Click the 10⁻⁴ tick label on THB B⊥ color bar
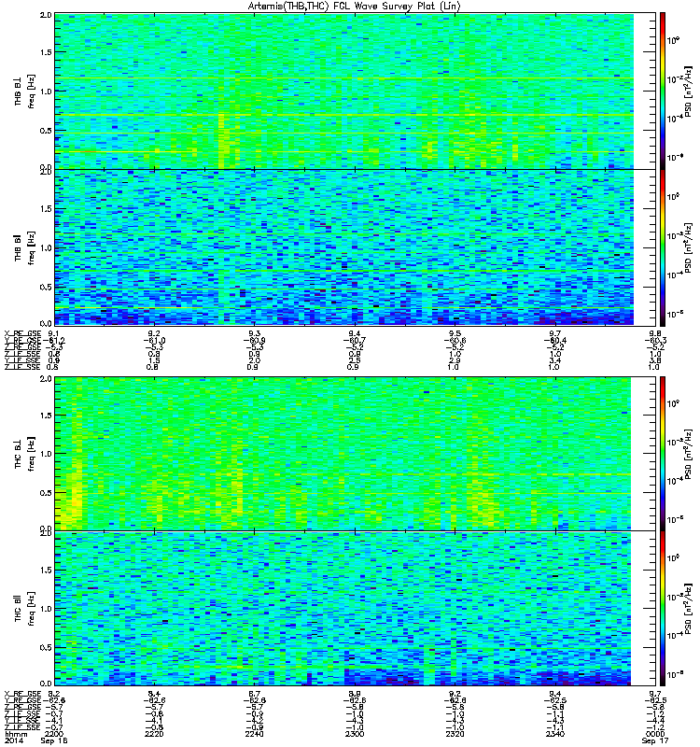 tap(675, 119)
